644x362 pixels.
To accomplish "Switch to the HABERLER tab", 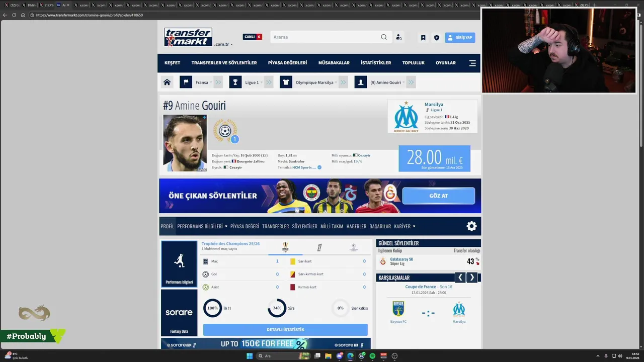I will [356, 226].
